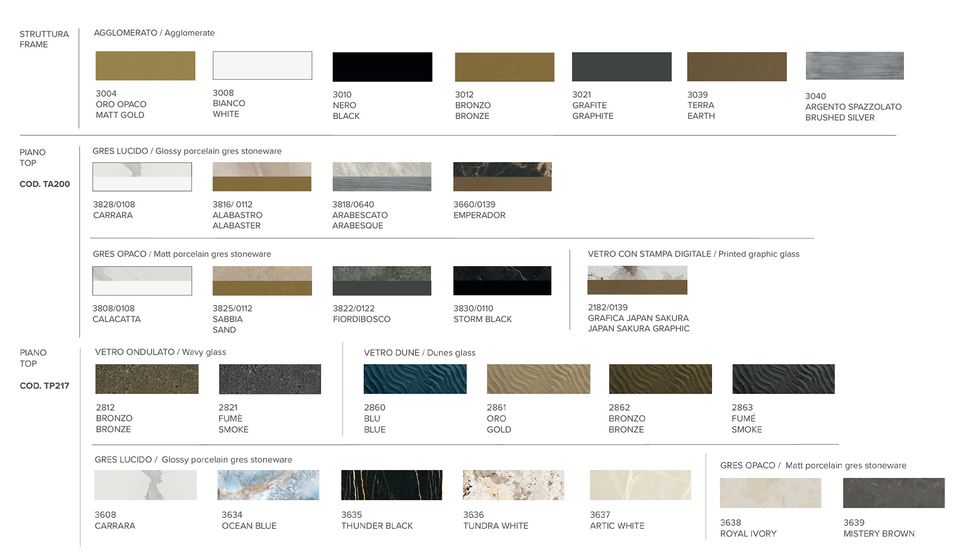Click the 3021 Grafite Graphite swatch
Screen dimensions: 960x560
pos(621,67)
